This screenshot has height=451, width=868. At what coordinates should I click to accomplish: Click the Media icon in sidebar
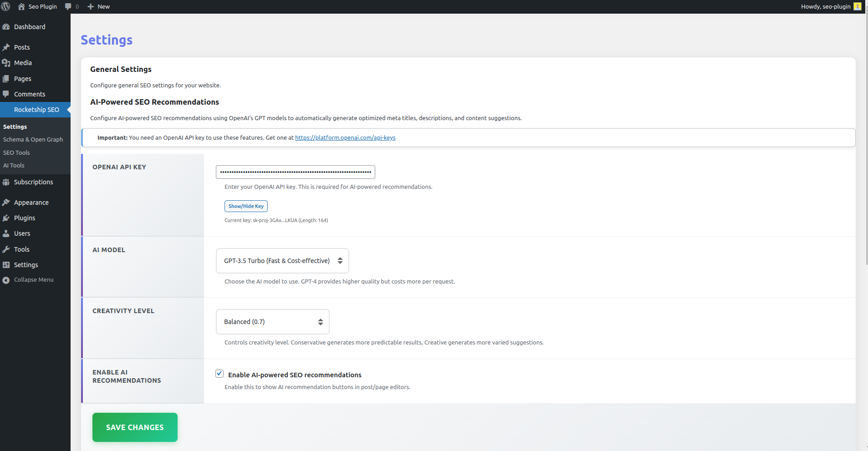coord(6,63)
